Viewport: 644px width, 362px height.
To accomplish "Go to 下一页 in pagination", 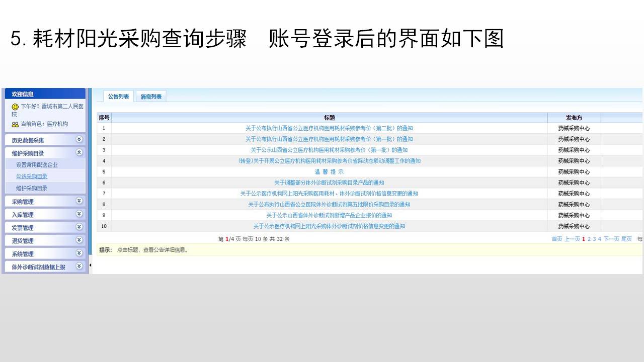I will [611, 239].
